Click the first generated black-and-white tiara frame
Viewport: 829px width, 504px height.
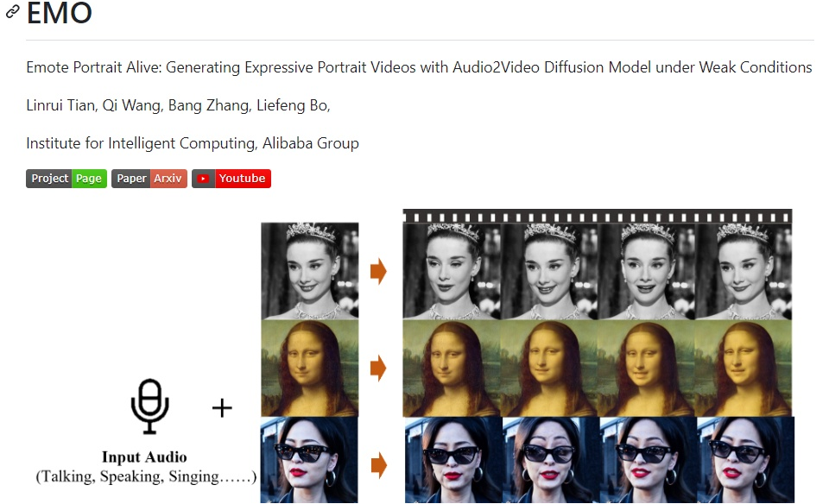coord(452,271)
